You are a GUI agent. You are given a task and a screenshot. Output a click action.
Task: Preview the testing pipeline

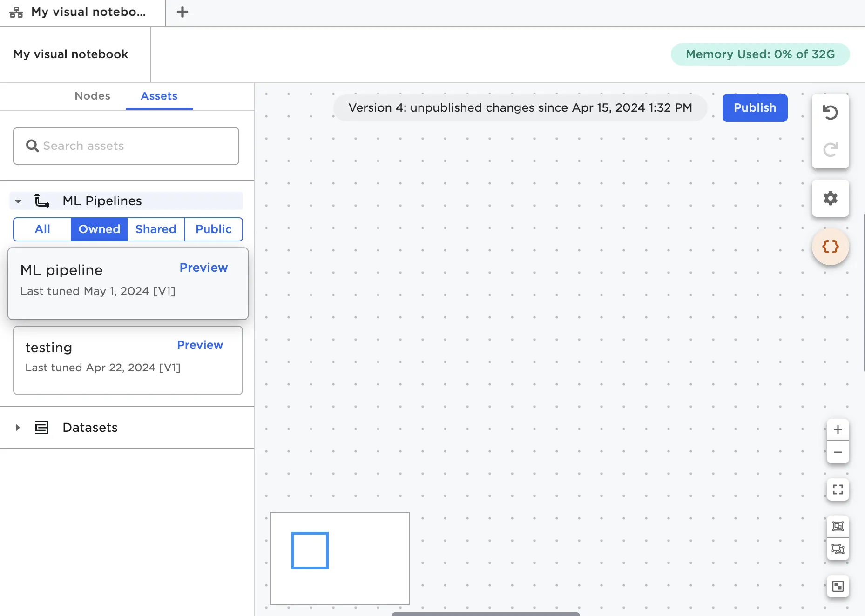click(200, 345)
